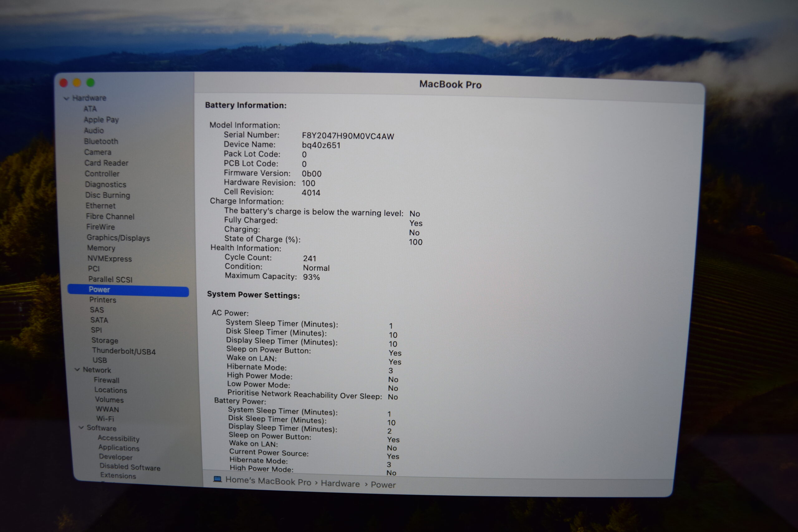Image resolution: width=798 pixels, height=532 pixels.
Task: Select Disc Burning in the sidebar
Action: (108, 195)
